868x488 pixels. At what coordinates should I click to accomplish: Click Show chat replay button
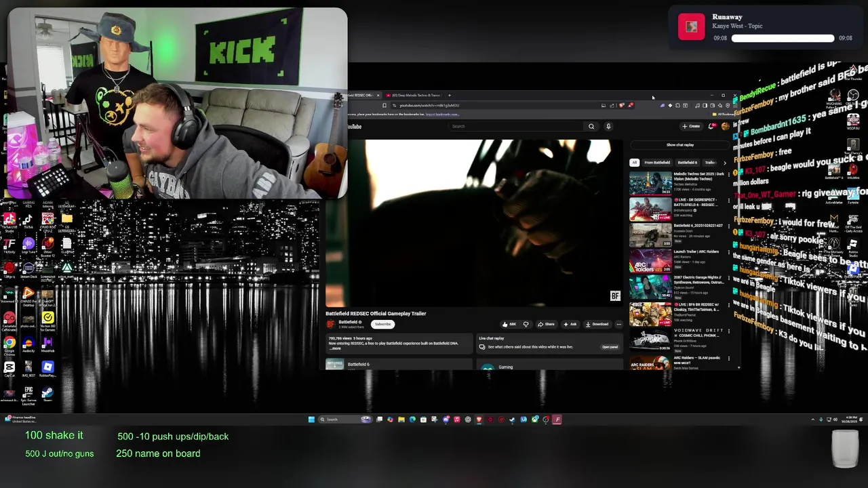point(679,145)
